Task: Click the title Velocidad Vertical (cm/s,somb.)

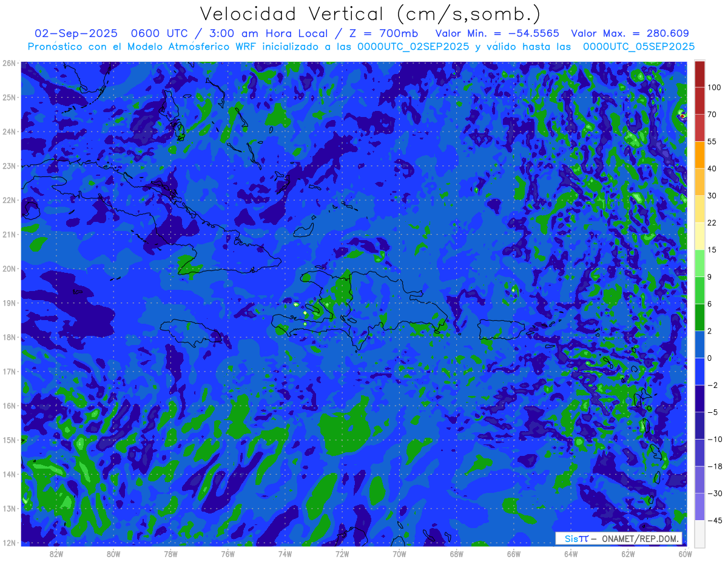Action: tap(370, 14)
